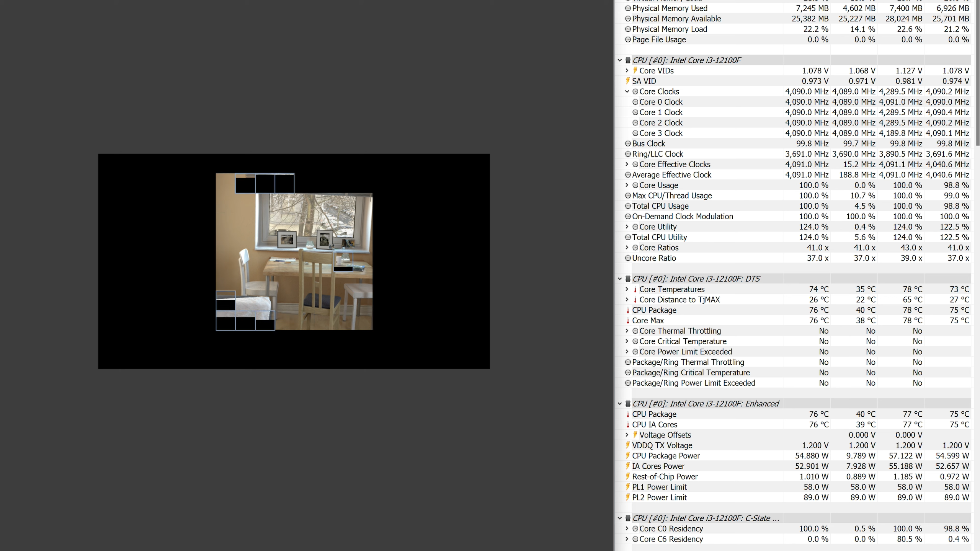Click the CPU Package Power bolt icon
The image size is (980, 551).
(628, 456)
